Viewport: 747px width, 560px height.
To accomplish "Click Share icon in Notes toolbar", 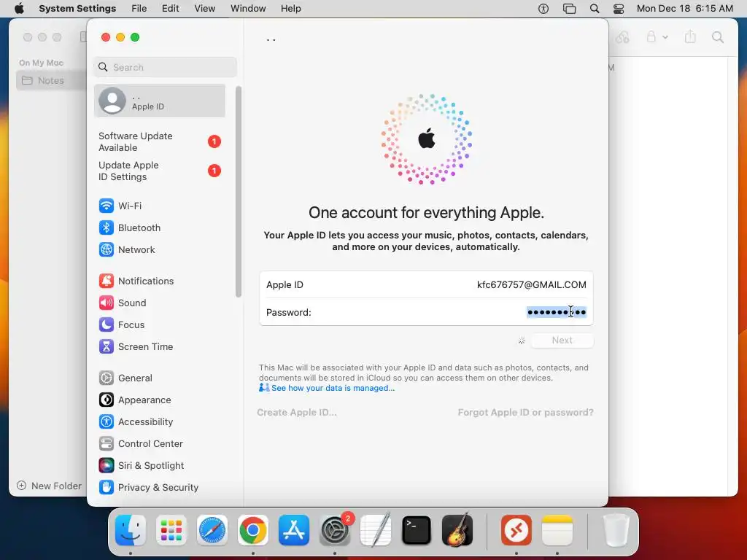I will point(690,36).
